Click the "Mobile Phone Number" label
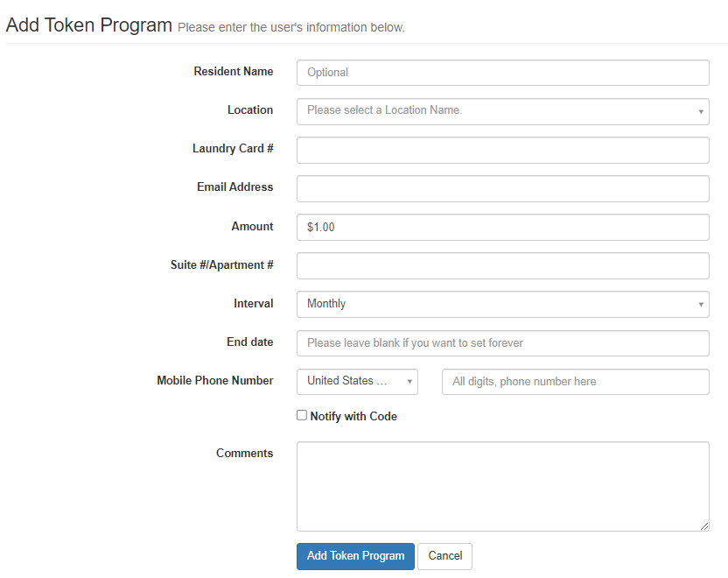The image size is (728, 578). pyautogui.click(x=214, y=381)
